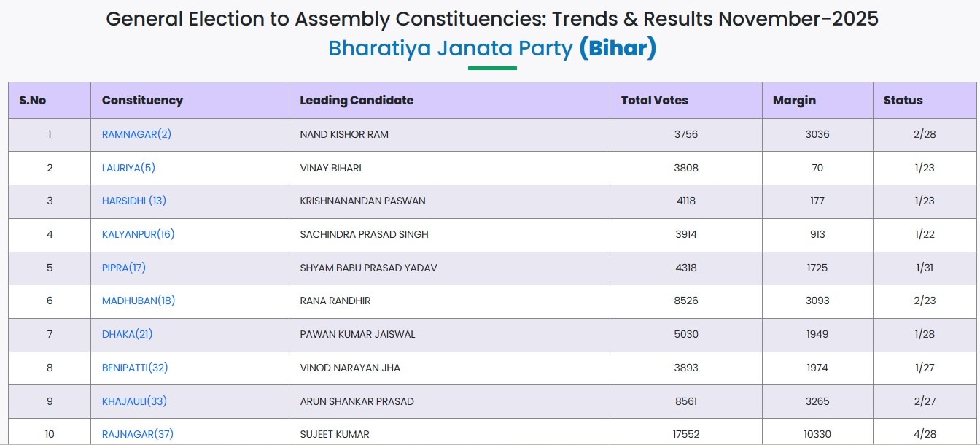Click the Status column header

click(x=903, y=101)
